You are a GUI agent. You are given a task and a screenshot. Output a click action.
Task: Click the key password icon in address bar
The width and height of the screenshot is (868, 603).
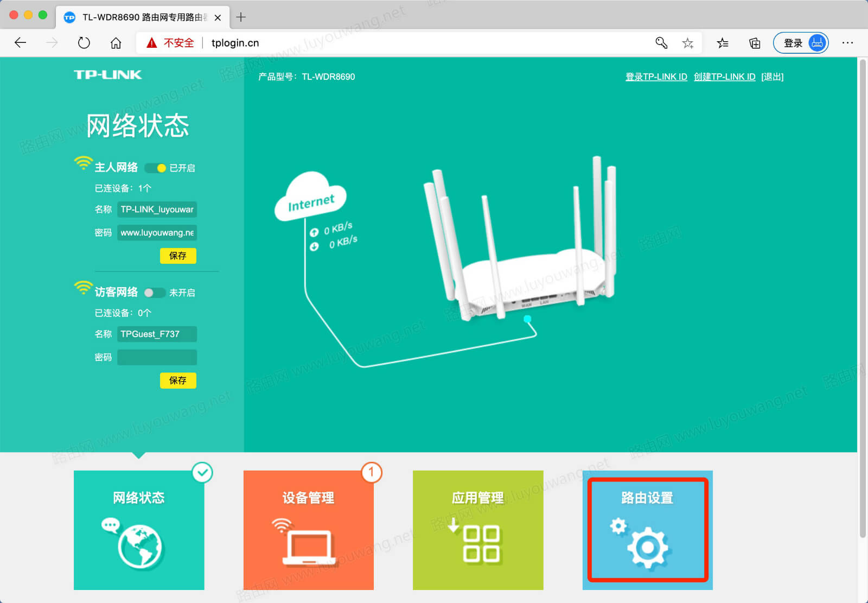(661, 43)
